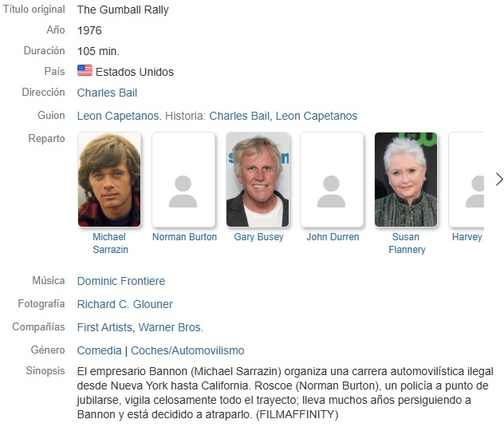Open director Charles Bail's page

[x=107, y=93]
